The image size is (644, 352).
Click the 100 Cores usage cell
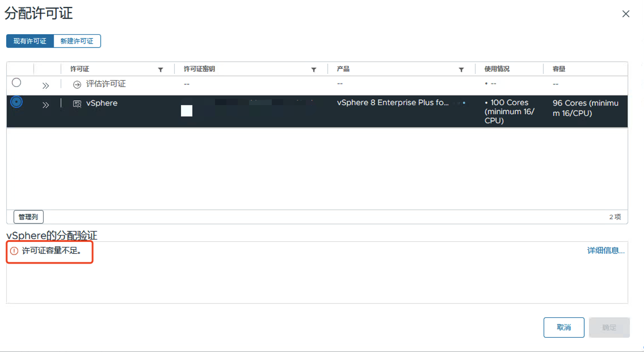(510, 112)
